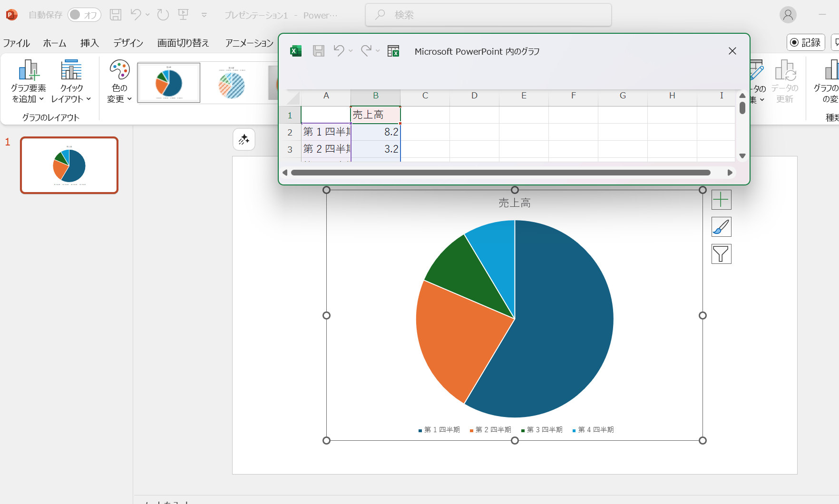839x504 pixels.
Task: Select slide 1 thumbnail in panel
Action: tap(69, 165)
